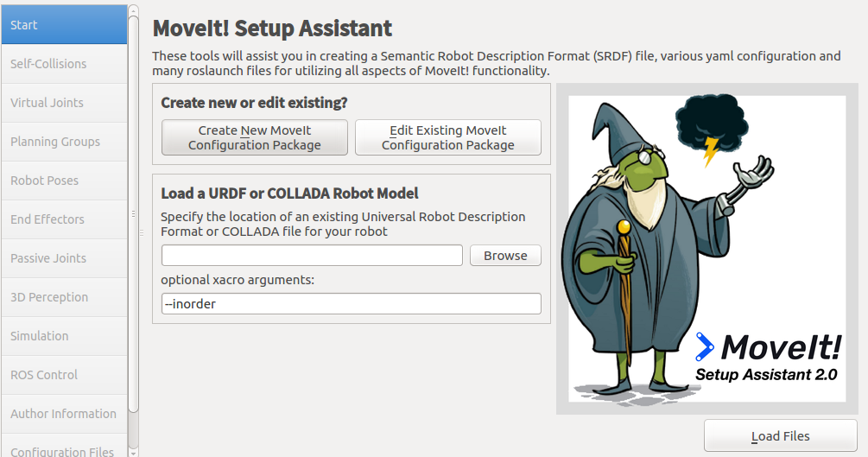
Task: Open the Self-Collisions sidebar item
Action: coord(64,64)
